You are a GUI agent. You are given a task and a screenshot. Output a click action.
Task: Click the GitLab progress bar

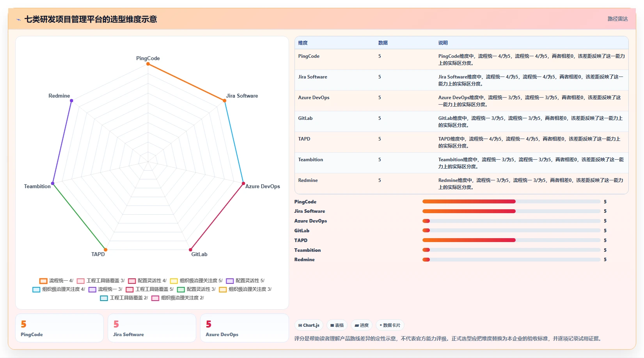(x=511, y=230)
